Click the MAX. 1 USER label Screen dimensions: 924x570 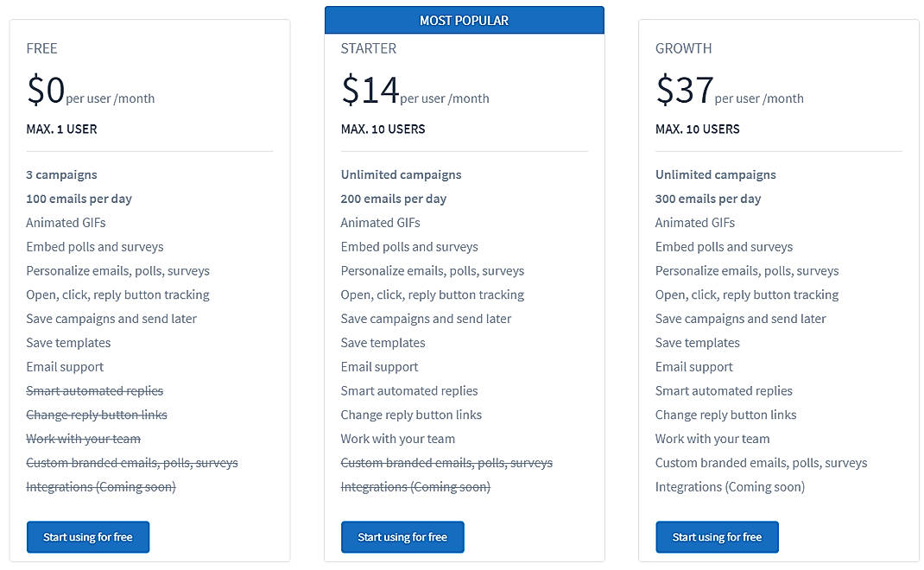pyautogui.click(x=61, y=129)
